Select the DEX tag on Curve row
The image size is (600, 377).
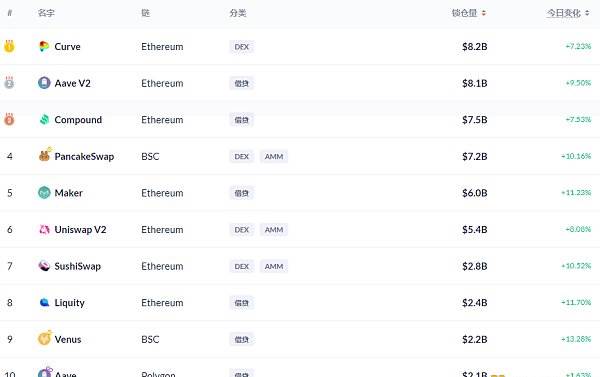(241, 47)
